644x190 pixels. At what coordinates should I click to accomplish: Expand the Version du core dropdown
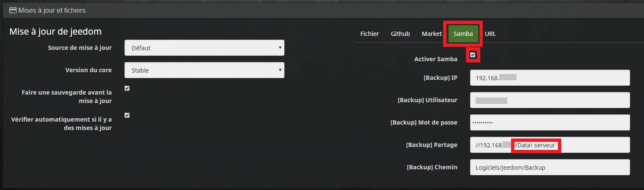click(204, 70)
